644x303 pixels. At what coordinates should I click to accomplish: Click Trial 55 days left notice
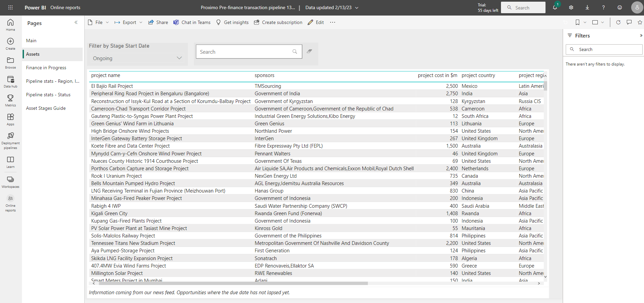click(488, 7)
